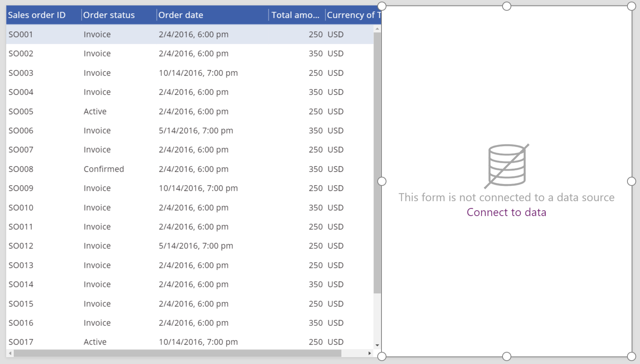Click the Currency of T column header
Image resolution: width=640 pixels, height=364 pixels.
coord(353,15)
